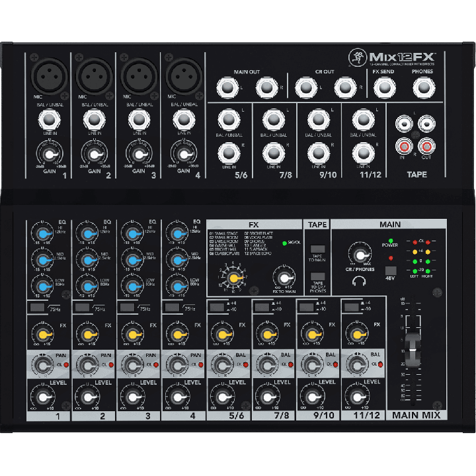Click the 11/12 right LINE IN jack
Viewport: 476px width, 476px height.
[363, 153]
